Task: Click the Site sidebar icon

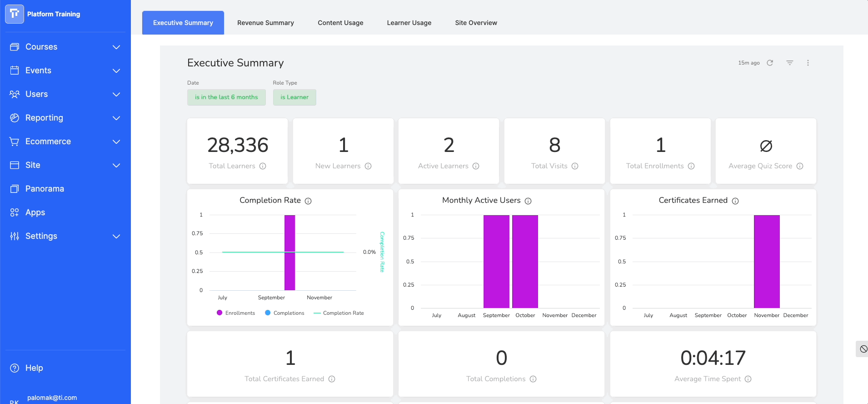Action: [x=15, y=165]
